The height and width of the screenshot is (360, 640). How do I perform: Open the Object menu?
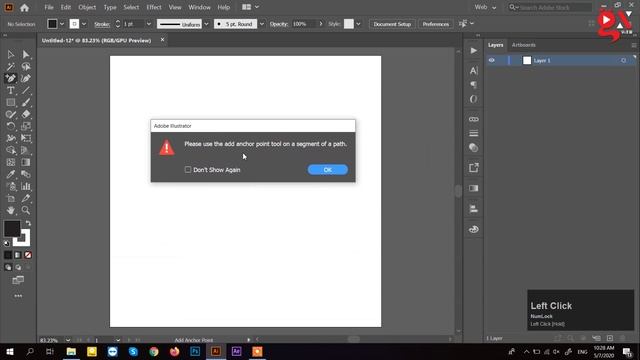click(x=87, y=7)
